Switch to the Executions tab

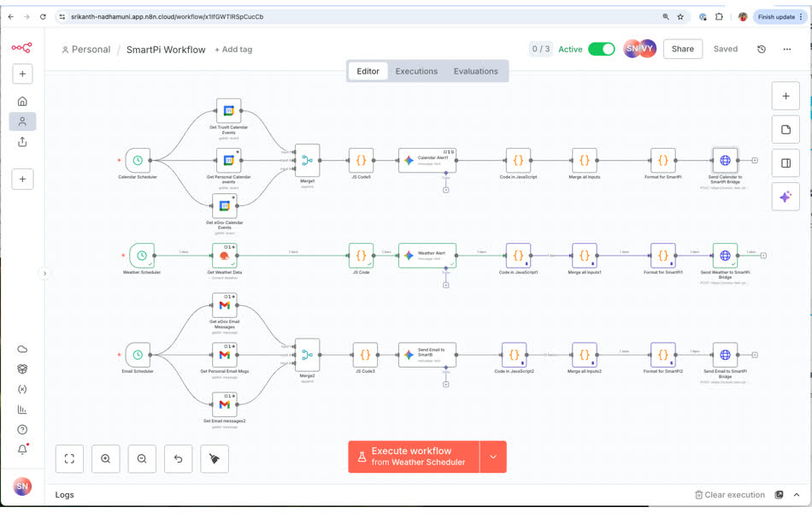tap(416, 71)
